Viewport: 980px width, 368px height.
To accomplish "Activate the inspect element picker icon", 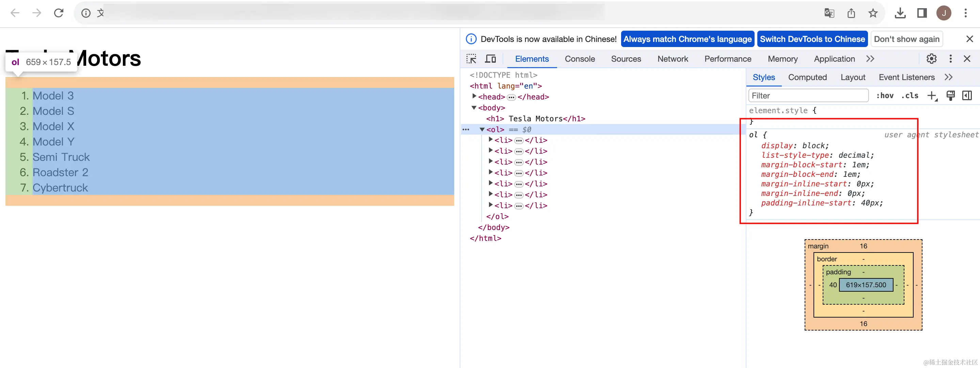I will pos(471,59).
